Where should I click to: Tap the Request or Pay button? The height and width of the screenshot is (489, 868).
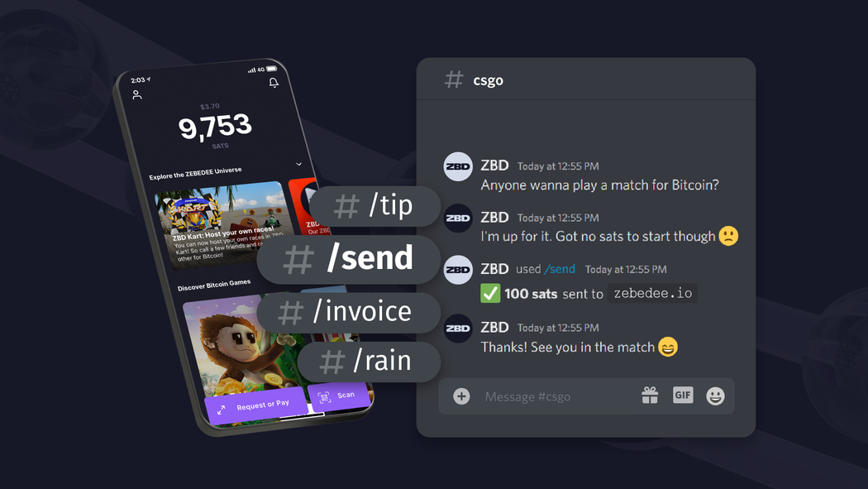255,406
